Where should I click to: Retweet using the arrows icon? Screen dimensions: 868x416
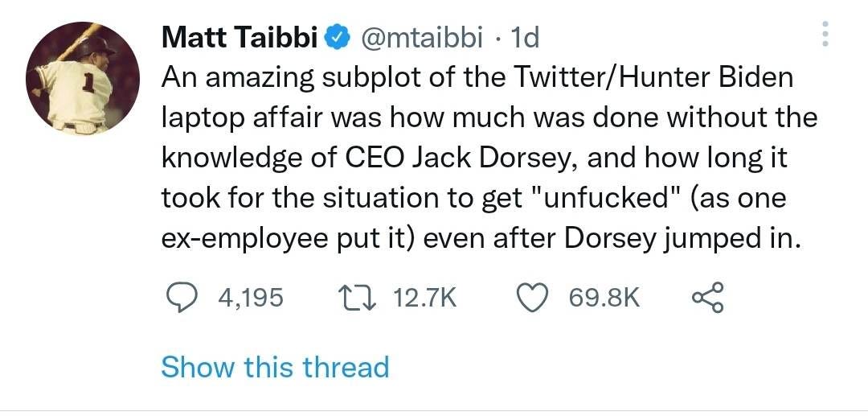tap(357, 299)
